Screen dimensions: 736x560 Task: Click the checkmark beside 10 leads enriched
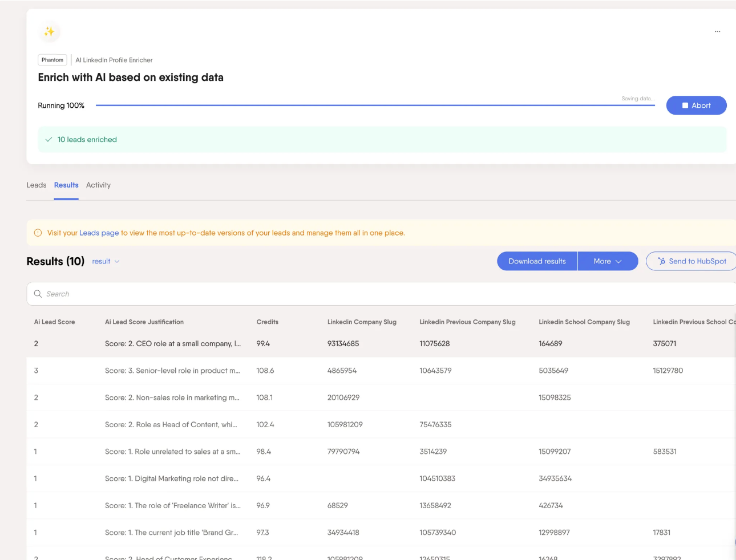(x=49, y=140)
